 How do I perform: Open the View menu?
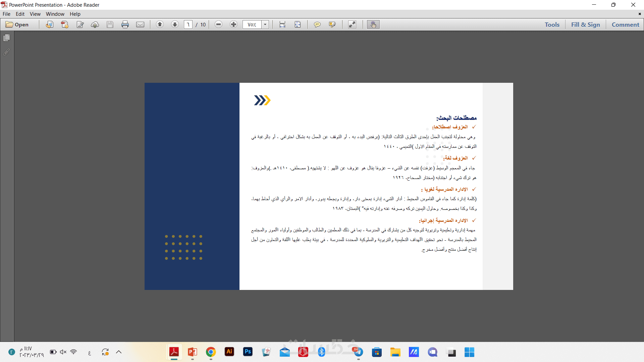click(x=35, y=14)
